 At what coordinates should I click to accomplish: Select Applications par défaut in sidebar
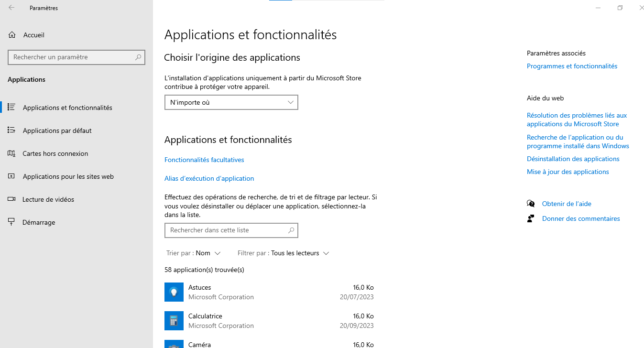tap(57, 130)
